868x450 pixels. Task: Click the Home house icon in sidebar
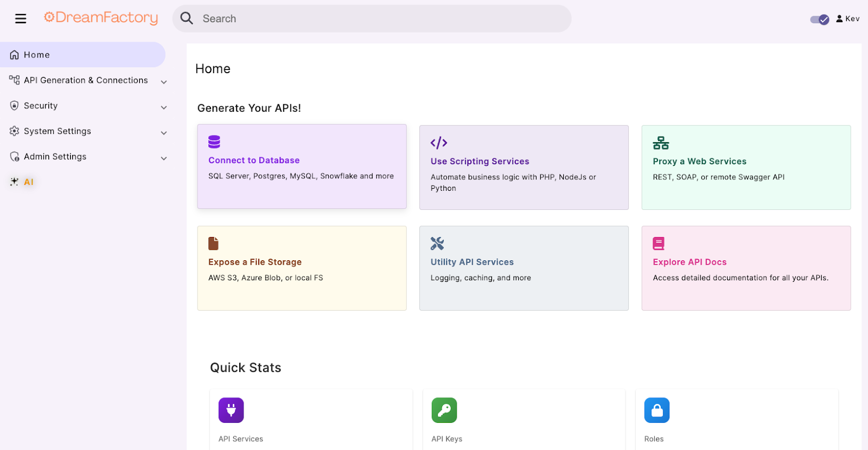pos(15,55)
